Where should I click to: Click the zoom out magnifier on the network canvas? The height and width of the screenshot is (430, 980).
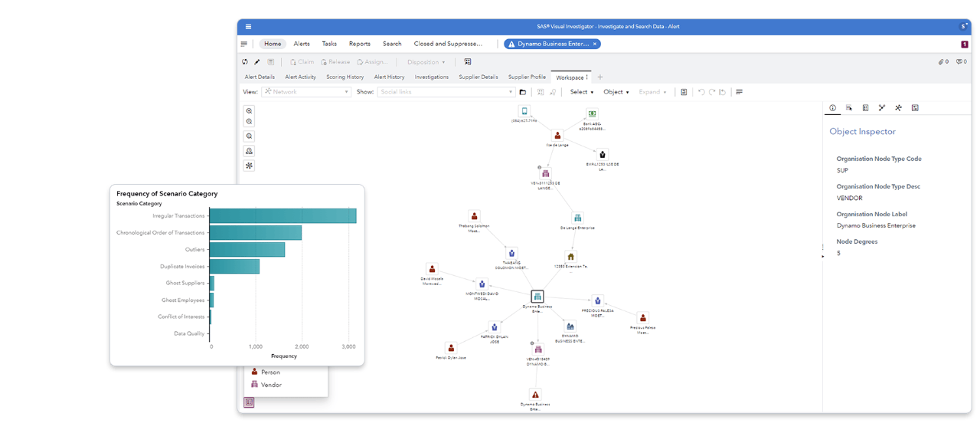point(249,122)
